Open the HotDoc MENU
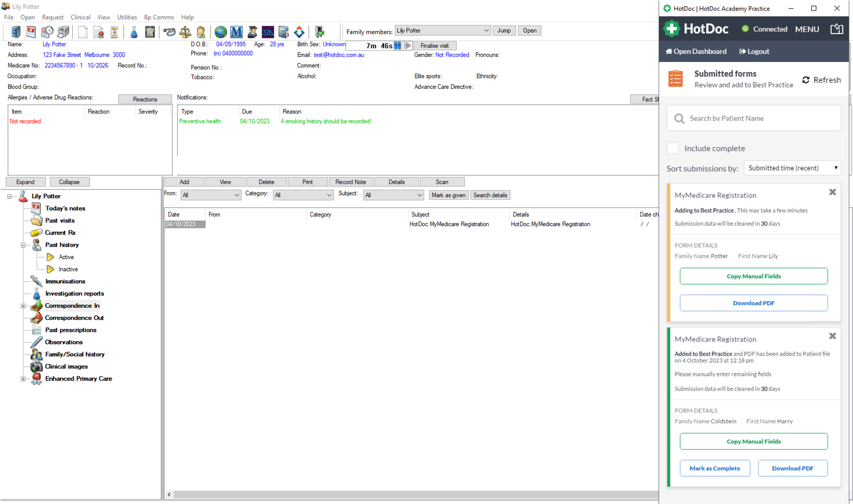This screenshot has width=853, height=504. pyautogui.click(x=807, y=29)
